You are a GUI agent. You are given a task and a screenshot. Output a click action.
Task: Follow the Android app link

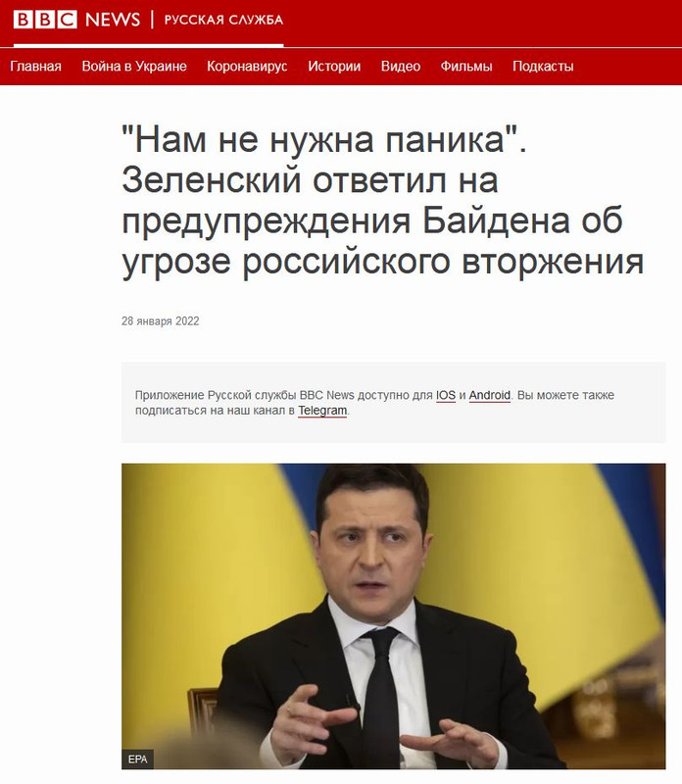coord(490,395)
